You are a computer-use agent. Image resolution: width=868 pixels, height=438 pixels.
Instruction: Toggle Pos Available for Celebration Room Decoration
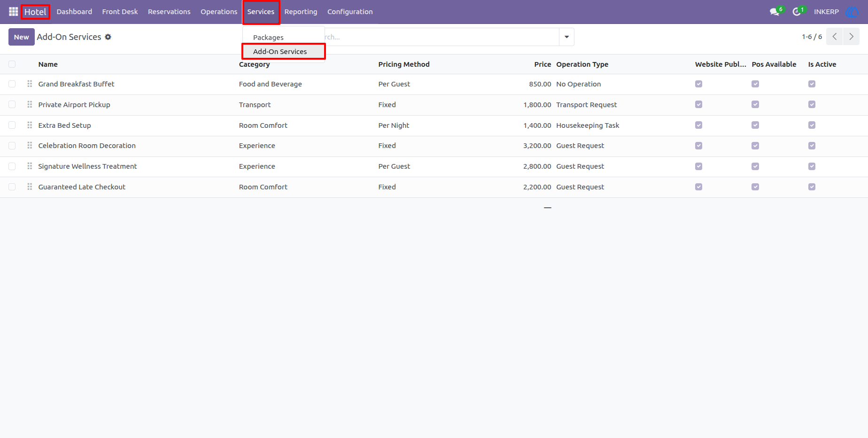[755, 146]
